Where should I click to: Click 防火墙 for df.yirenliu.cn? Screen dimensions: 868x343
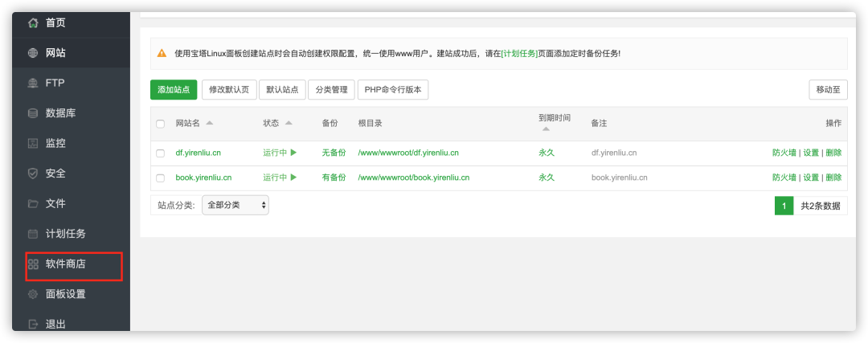(784, 153)
